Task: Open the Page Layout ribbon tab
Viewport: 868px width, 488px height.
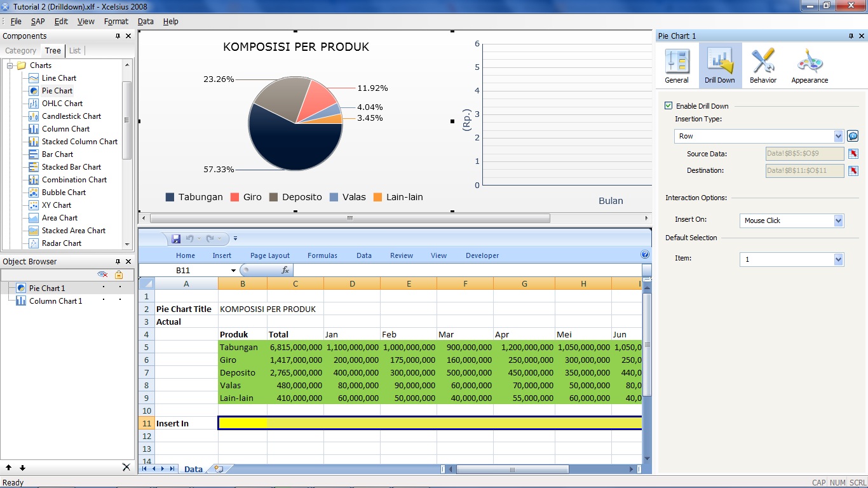Action: click(270, 255)
